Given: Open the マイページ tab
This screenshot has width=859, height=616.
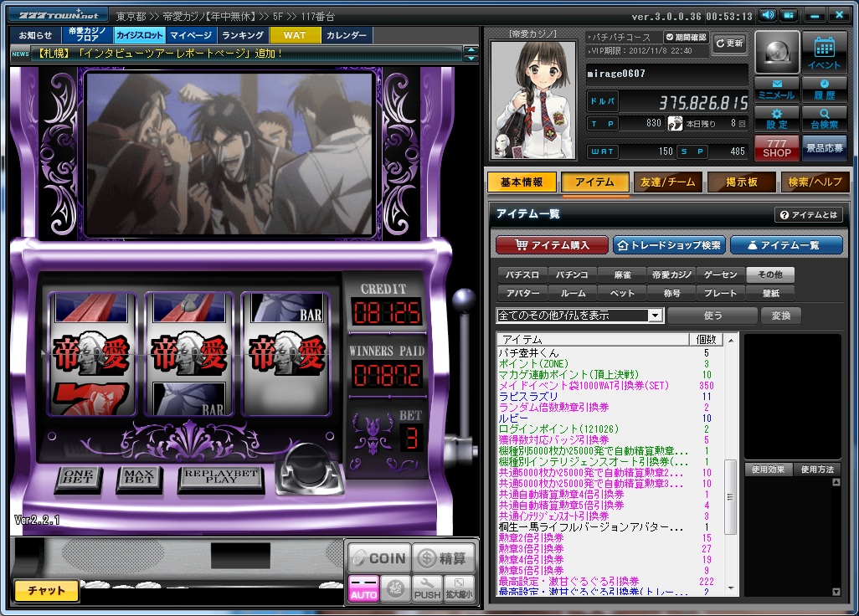Looking at the screenshot, I should (x=191, y=35).
